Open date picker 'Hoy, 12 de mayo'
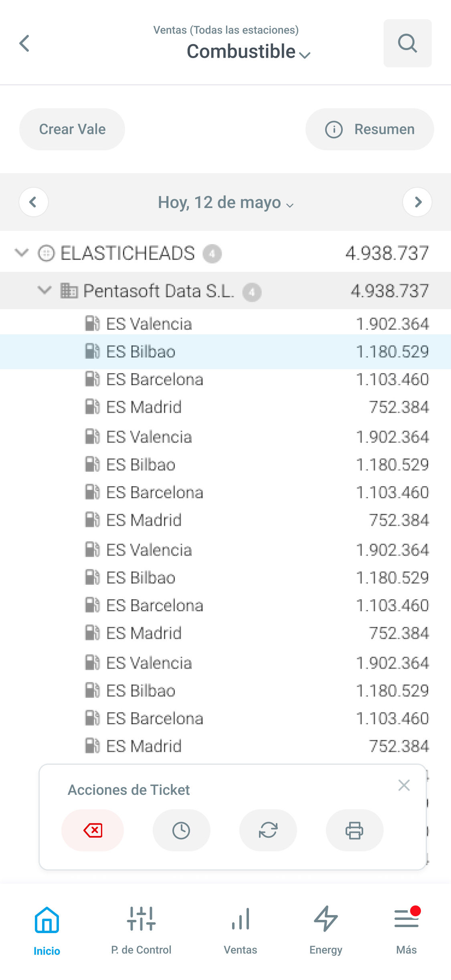Viewport: 451px width, 980px height. 226,202
